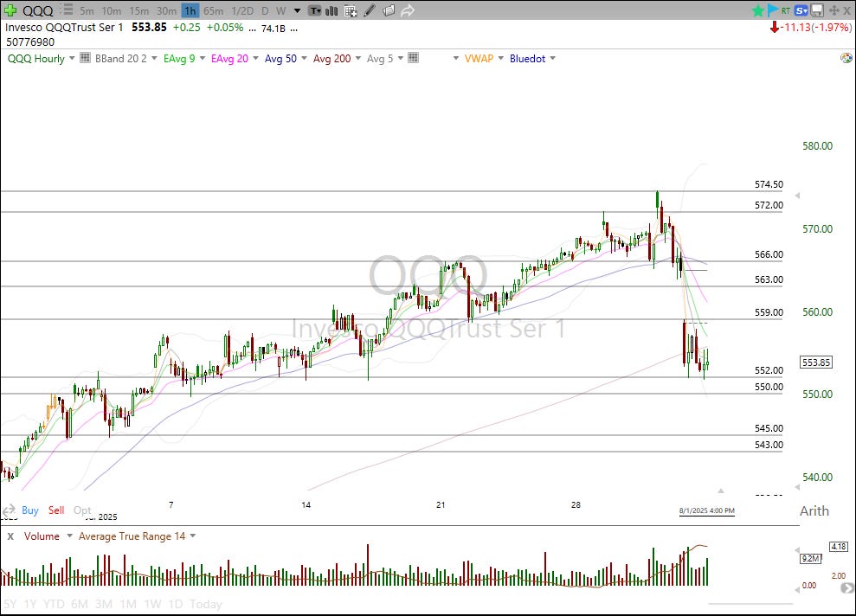Screen dimensions: 856x616
Task: Click the QQQ ticker symbol field
Action: 38,10
